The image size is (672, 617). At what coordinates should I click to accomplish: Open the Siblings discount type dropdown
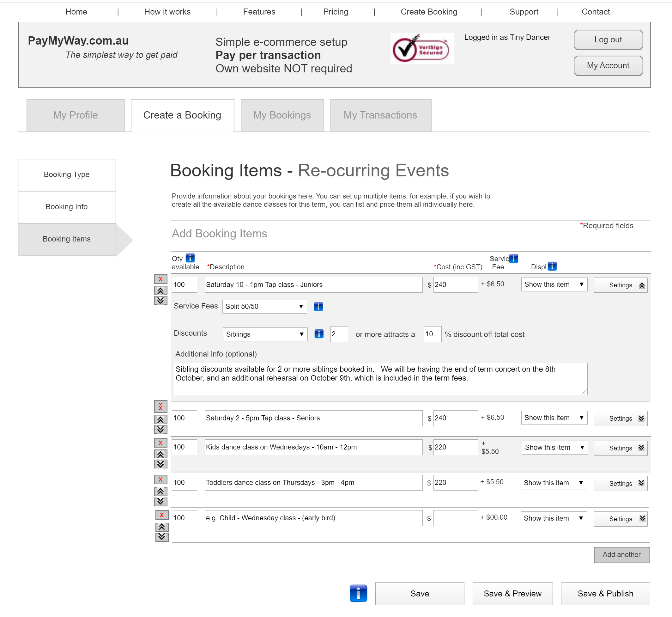pyautogui.click(x=265, y=334)
